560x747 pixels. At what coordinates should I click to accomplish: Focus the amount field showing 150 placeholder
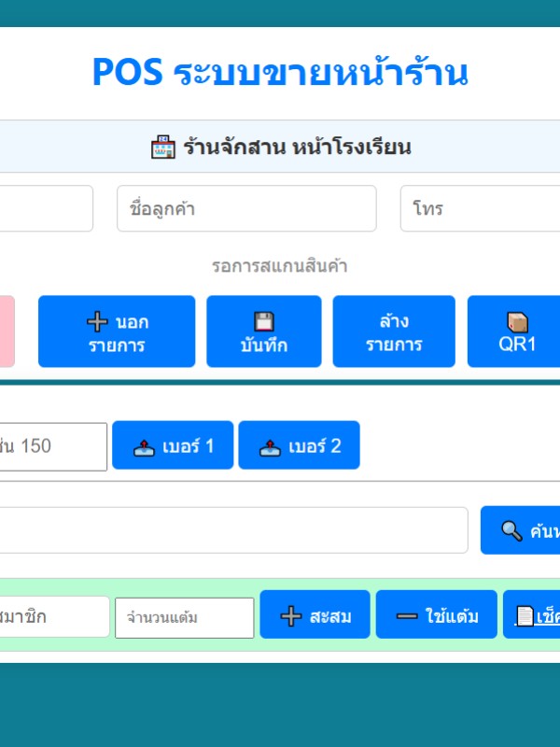51,446
